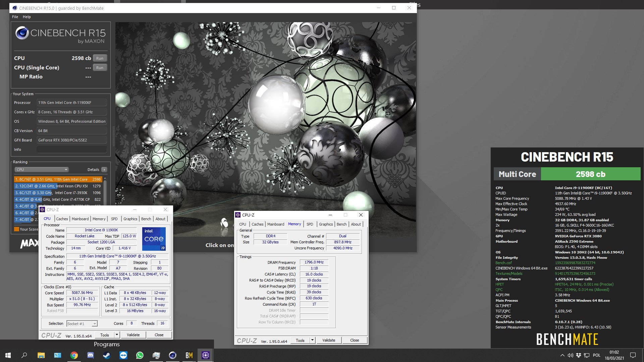Run the multi-core CPU test
This screenshot has height=362, width=644.
(x=100, y=58)
